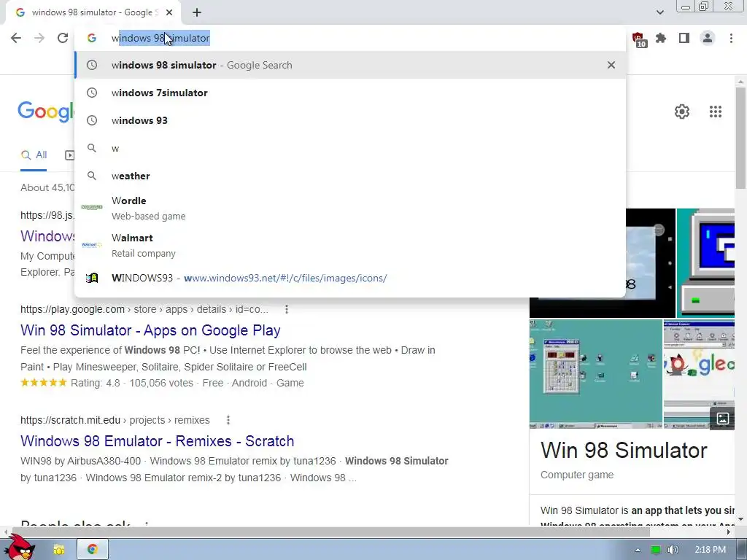
Task: Click the play.google.com URL breadcrumb
Action: pyautogui.click(x=144, y=309)
